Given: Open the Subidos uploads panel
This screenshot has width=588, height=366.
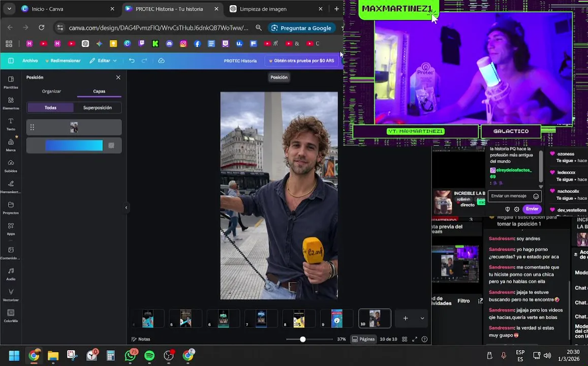Looking at the screenshot, I should click(x=11, y=166).
